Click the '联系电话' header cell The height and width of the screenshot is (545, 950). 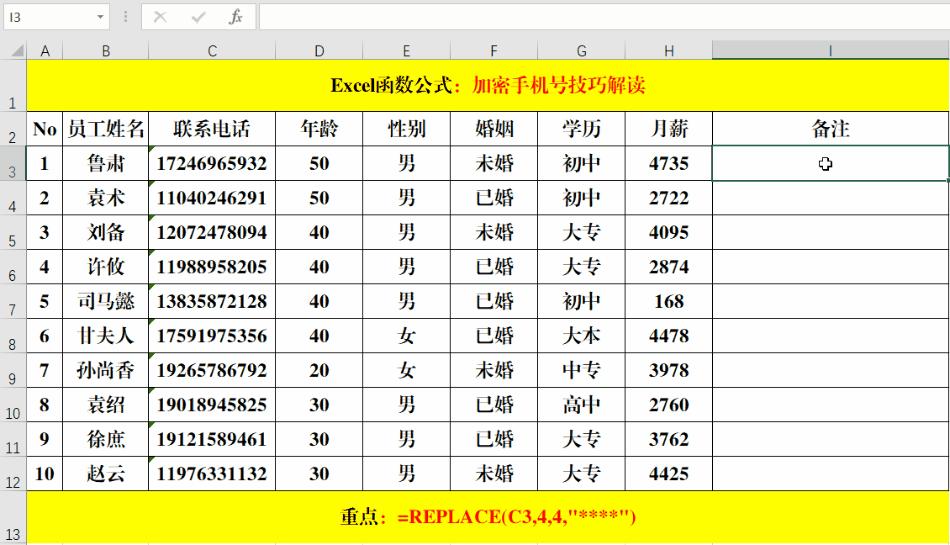212,129
